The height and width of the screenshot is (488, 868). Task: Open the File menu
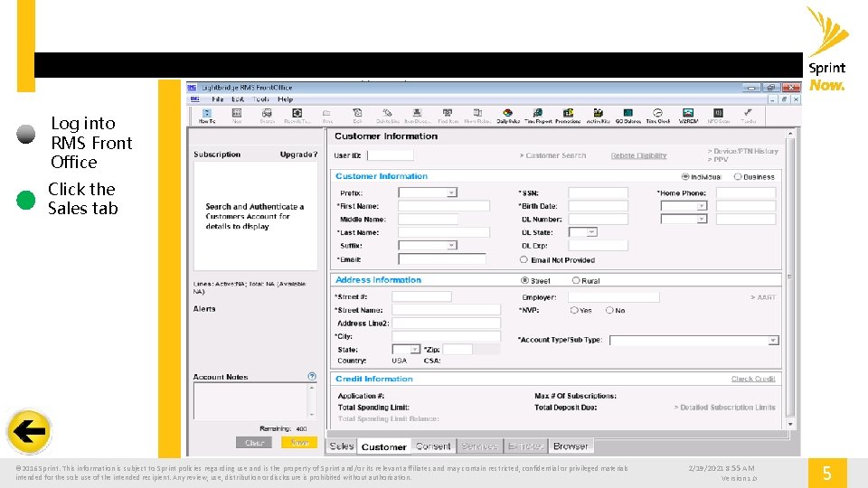[218, 99]
